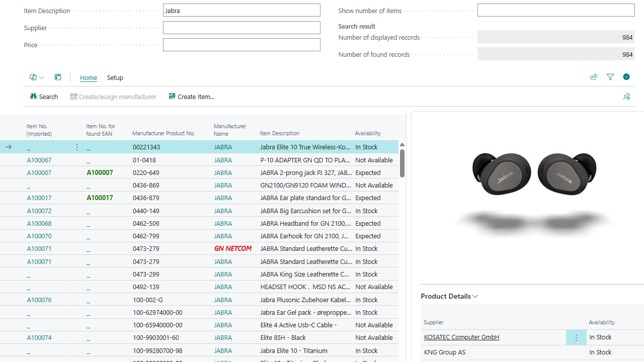Viewport: 644px width, 362px height.
Task: Open item A100074 link
Action: click(x=39, y=337)
